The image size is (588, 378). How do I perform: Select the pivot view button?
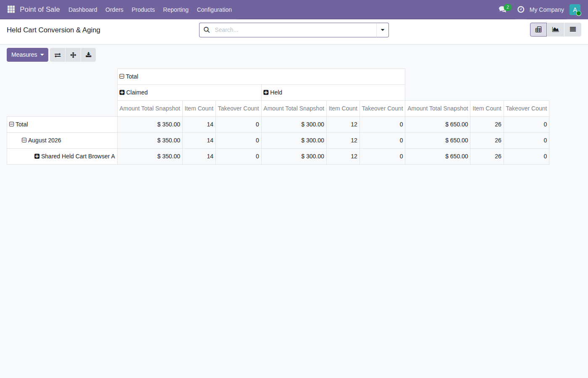pyautogui.click(x=538, y=30)
